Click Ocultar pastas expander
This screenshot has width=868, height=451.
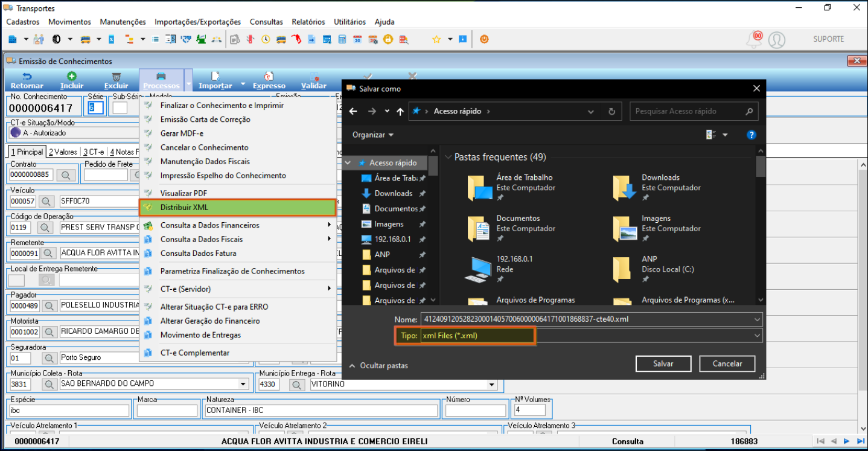378,366
